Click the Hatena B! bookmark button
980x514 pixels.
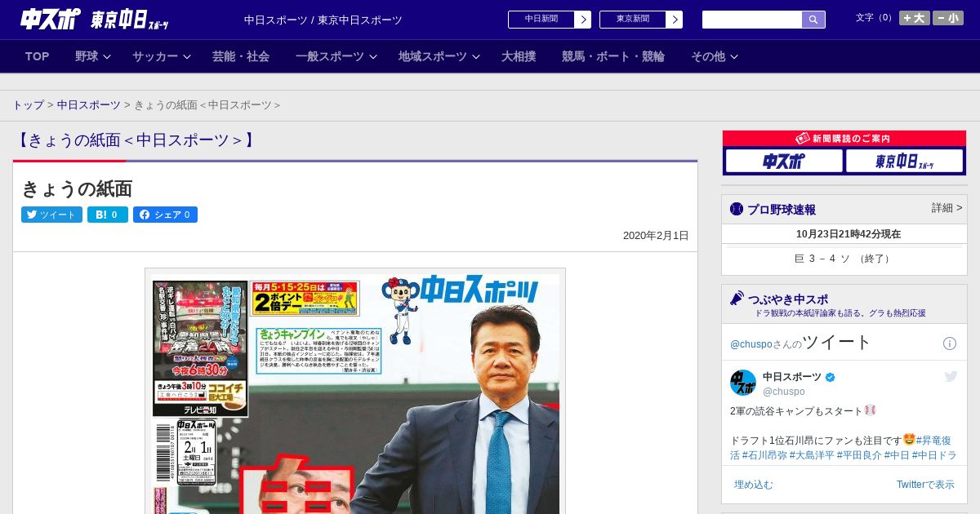(108, 215)
